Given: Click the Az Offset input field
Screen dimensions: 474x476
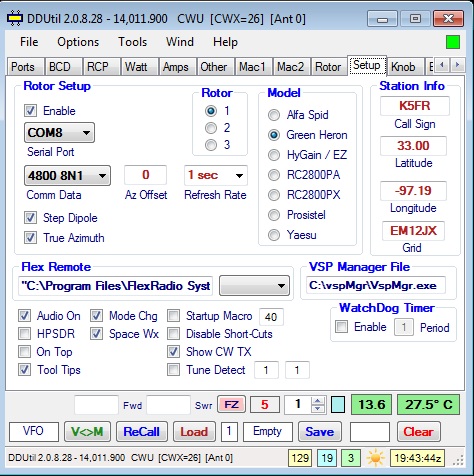Looking at the screenshot, I should click(145, 175).
